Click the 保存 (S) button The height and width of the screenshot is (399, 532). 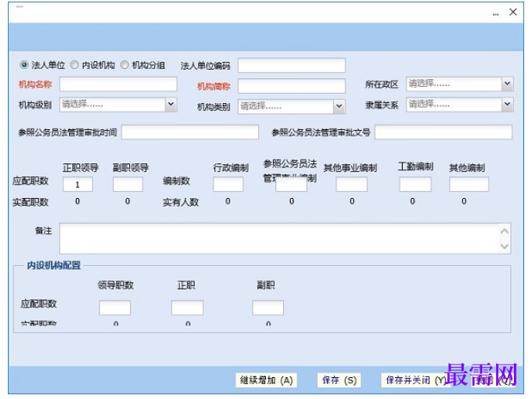coord(339,380)
